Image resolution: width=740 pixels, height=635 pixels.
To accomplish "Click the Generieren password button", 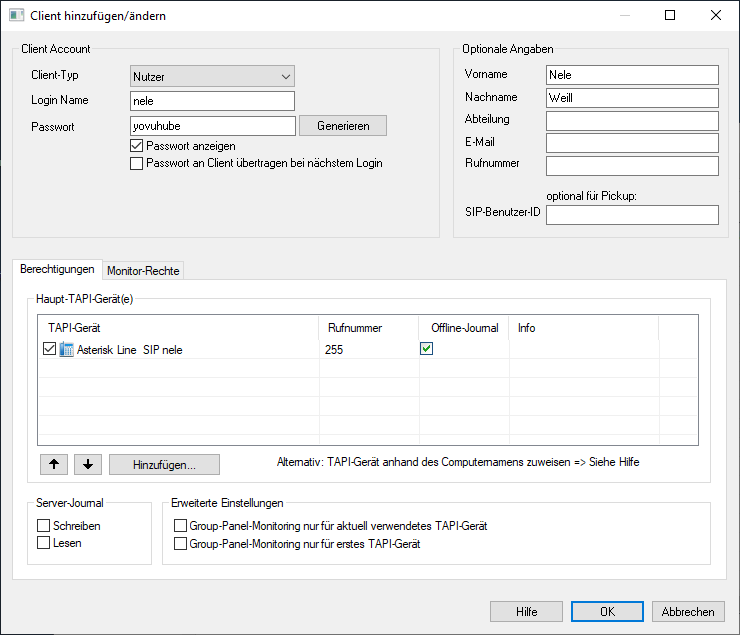I will [x=343, y=126].
